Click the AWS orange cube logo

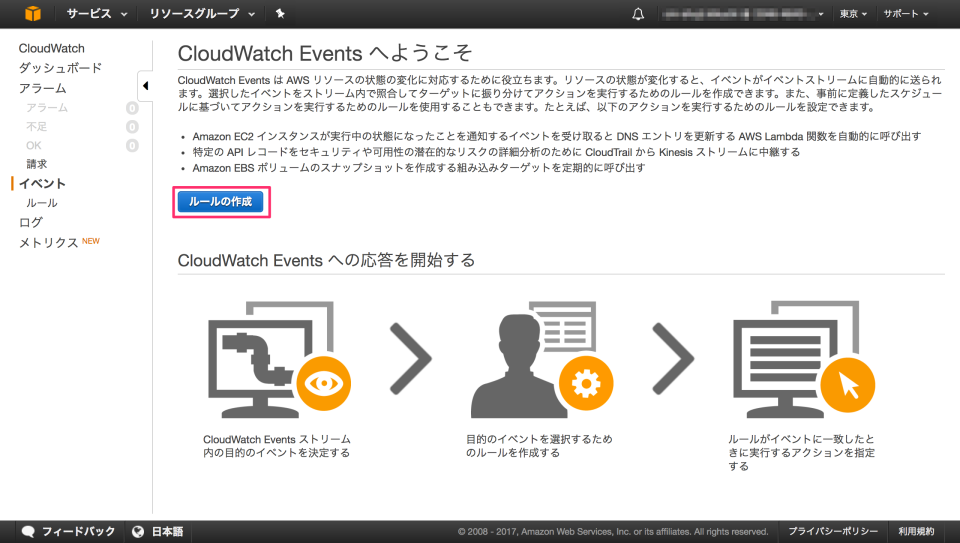click(32, 13)
